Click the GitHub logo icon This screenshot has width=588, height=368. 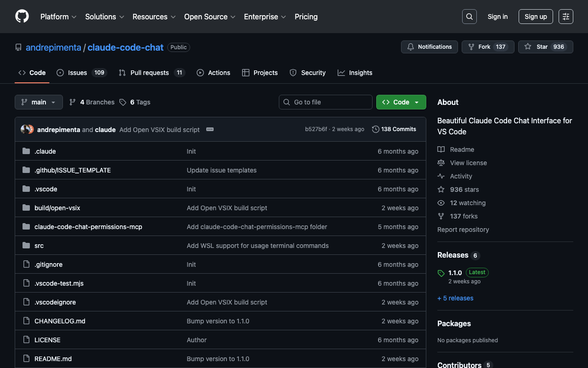[22, 17]
